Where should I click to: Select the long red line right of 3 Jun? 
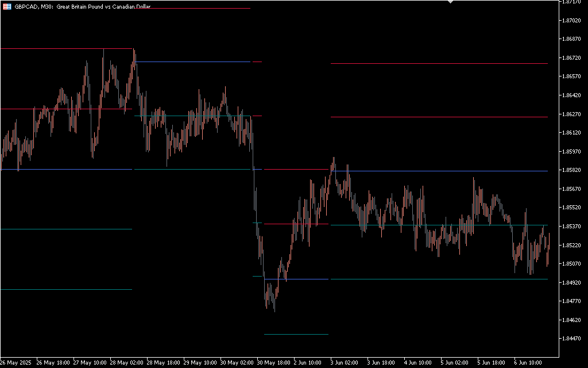439,63
